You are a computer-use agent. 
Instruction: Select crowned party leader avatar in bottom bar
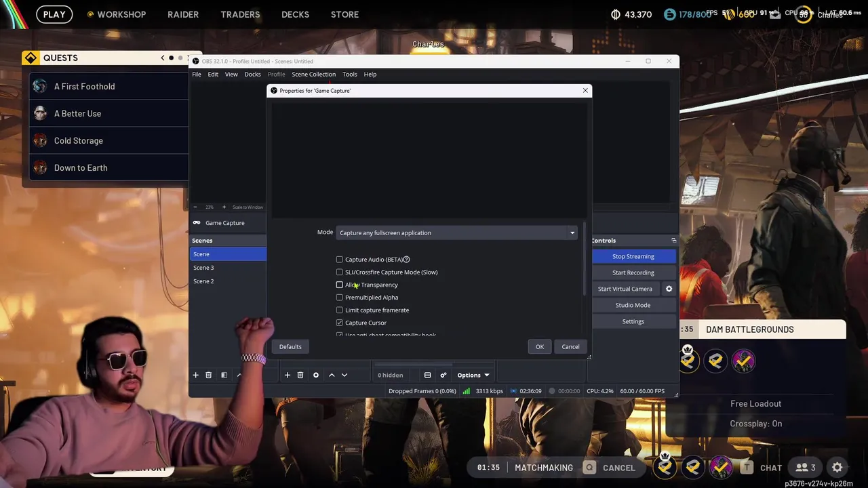click(x=665, y=466)
